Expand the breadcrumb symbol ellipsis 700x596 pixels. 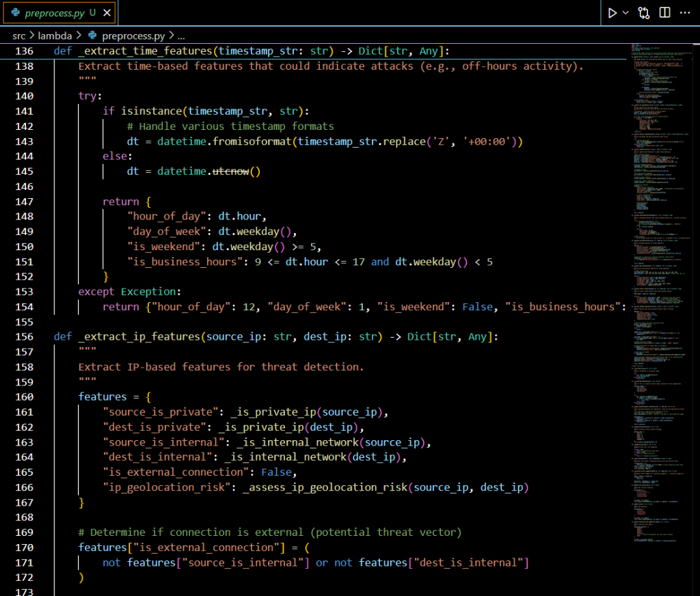click(x=182, y=36)
